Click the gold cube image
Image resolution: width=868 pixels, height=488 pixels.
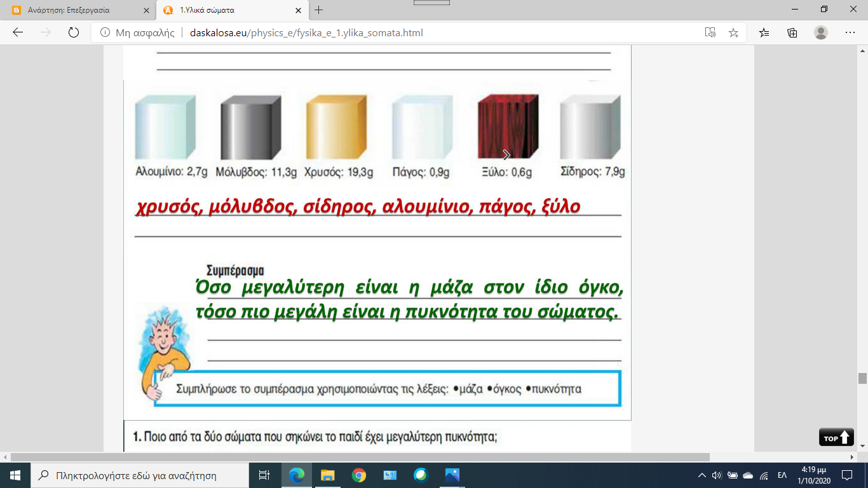coord(336,127)
